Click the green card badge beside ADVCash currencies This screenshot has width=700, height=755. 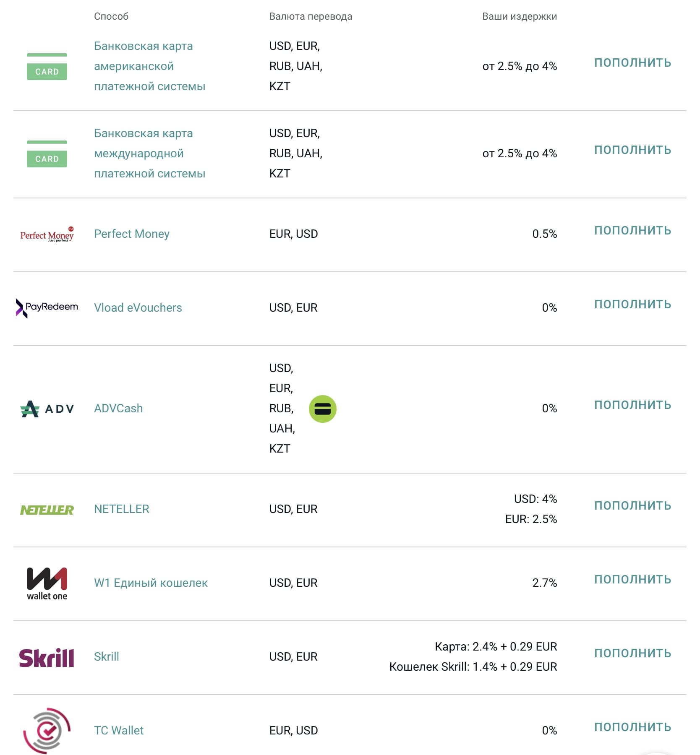pyautogui.click(x=323, y=409)
